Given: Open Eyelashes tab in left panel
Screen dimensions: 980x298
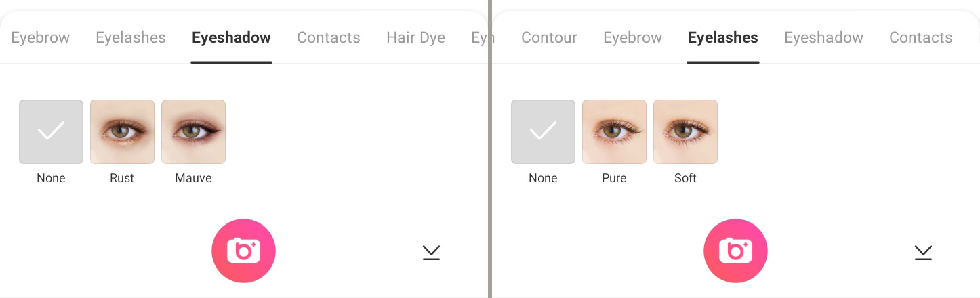Looking at the screenshot, I should pos(131,38).
